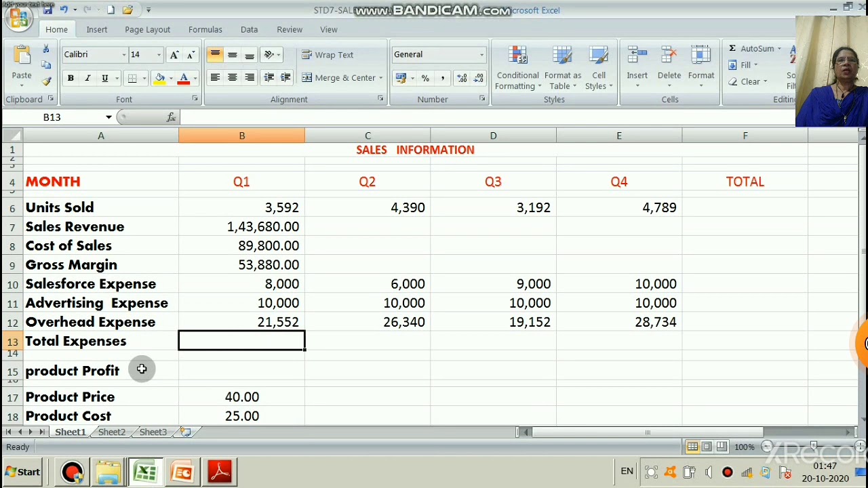
Task: Apply the red Font Color swatch
Action: click(183, 79)
